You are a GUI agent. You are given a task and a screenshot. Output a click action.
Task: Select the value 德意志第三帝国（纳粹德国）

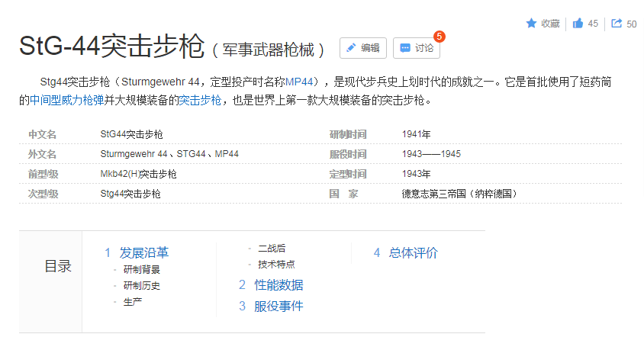click(459, 194)
